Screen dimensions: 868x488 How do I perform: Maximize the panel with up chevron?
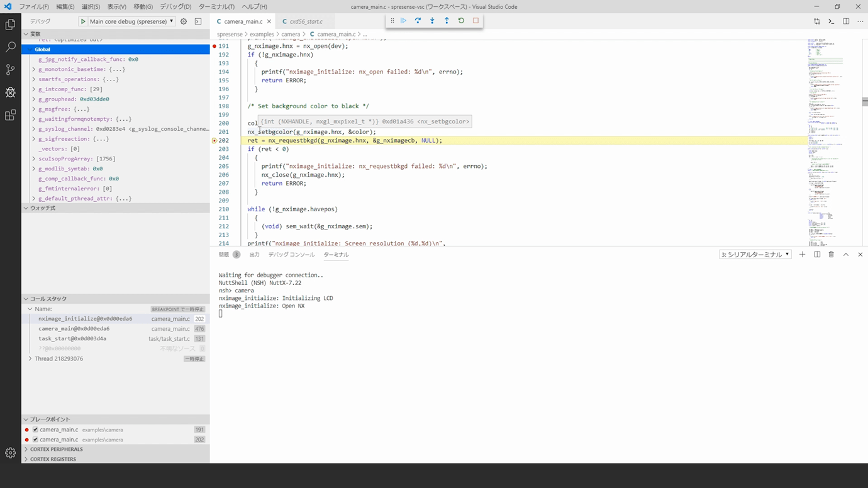[x=846, y=255]
